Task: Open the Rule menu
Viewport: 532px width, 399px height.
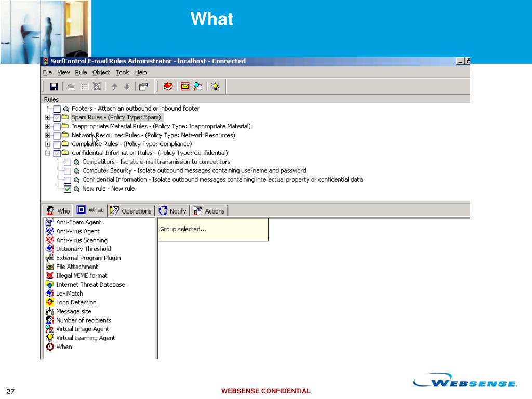Action: click(81, 72)
